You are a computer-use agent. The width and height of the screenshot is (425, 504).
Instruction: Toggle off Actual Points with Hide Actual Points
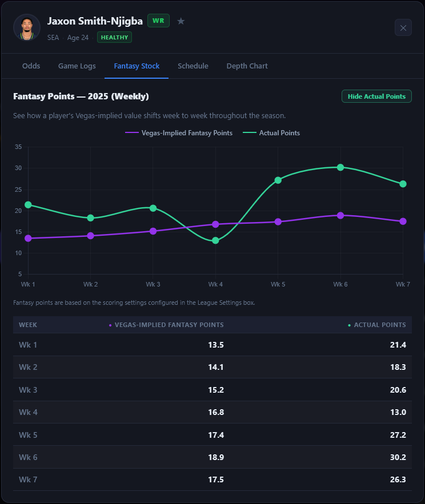tap(376, 96)
